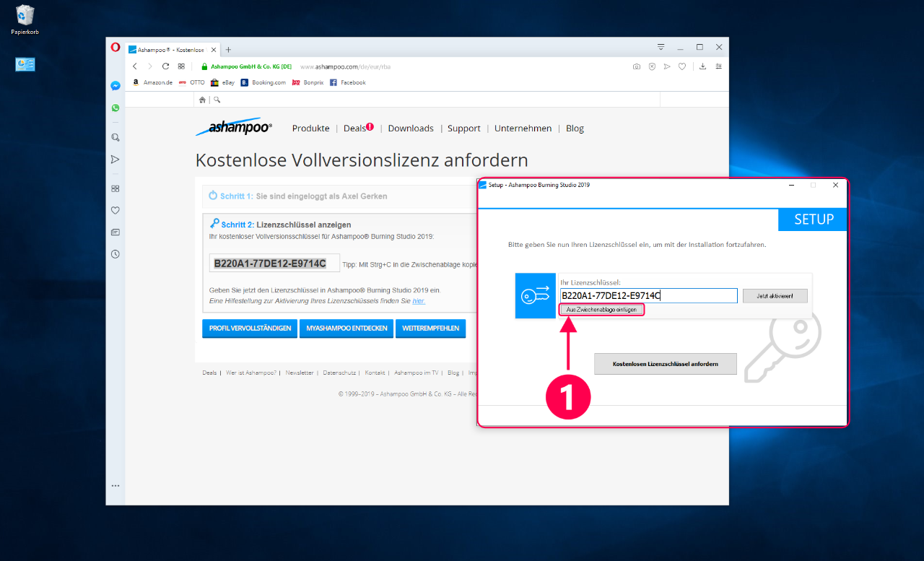Image resolution: width=924 pixels, height=561 pixels.
Task: Open Produkte menu on Ashampoo site
Action: coord(310,129)
